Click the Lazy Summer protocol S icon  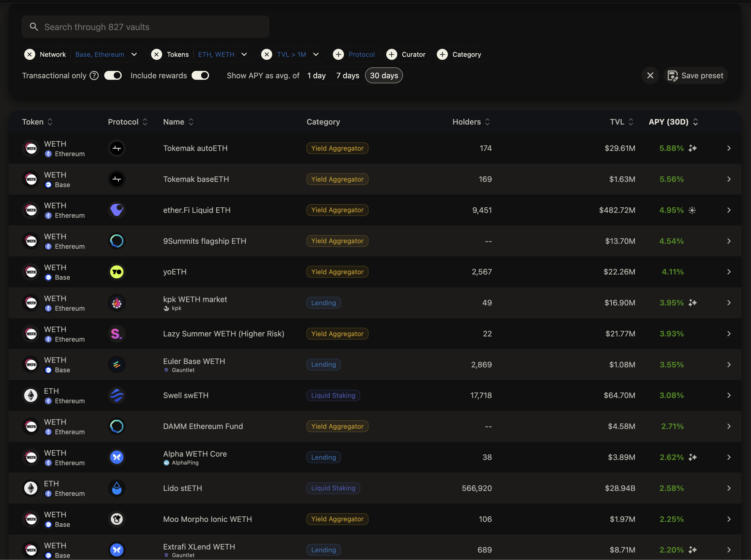point(116,334)
